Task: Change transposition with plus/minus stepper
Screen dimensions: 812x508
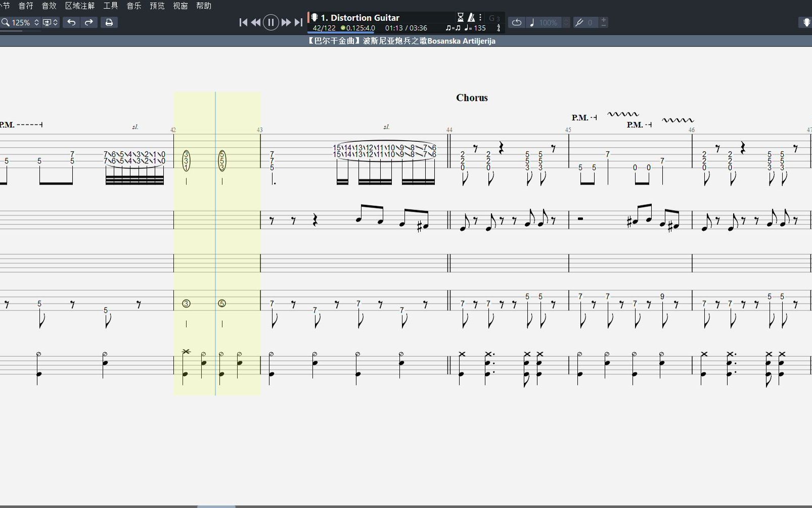Action: pos(604,22)
